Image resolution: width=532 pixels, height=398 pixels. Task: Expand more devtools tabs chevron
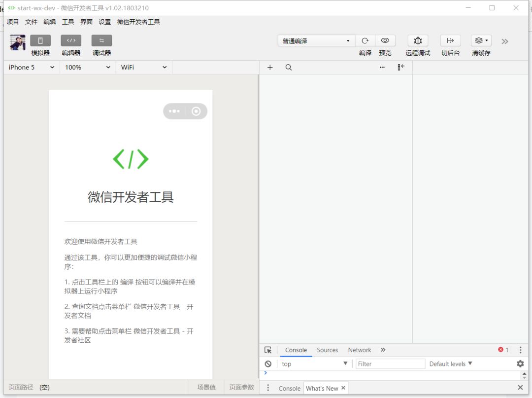[x=383, y=350]
